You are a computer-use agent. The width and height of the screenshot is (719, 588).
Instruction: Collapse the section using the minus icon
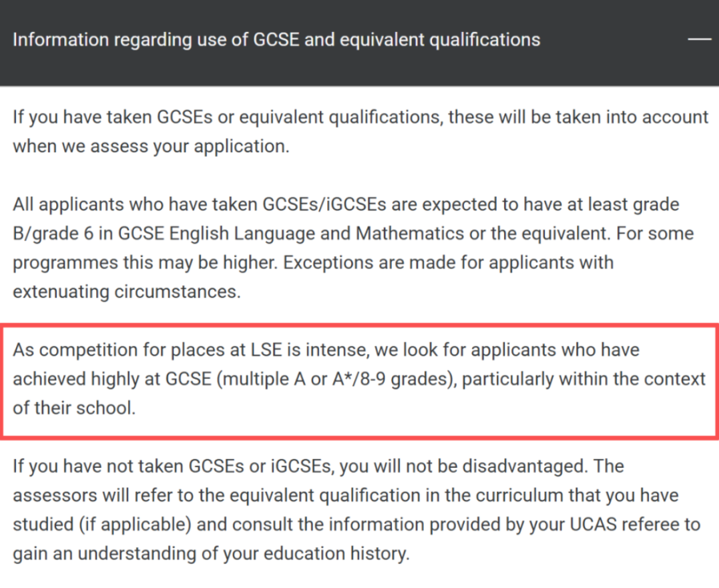click(x=699, y=40)
